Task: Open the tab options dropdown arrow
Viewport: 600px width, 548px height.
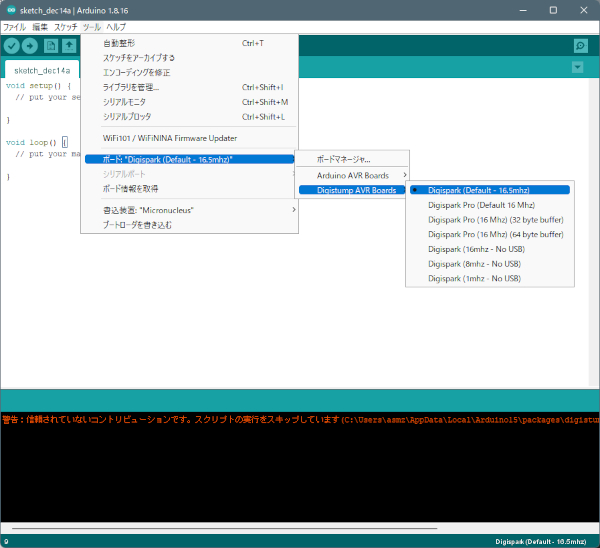Action: [577, 67]
